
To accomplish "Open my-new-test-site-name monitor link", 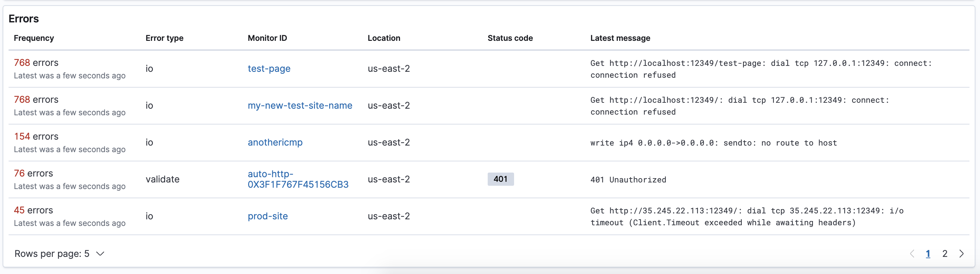I will pos(300,105).
